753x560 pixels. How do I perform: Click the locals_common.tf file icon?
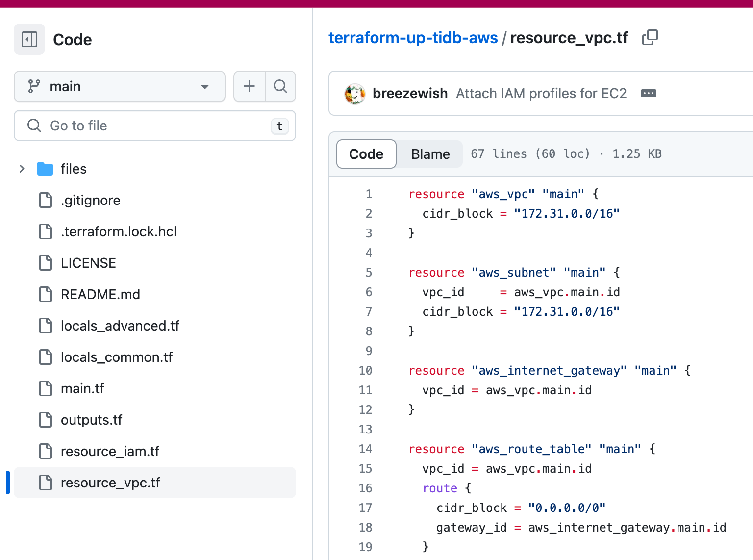click(46, 357)
